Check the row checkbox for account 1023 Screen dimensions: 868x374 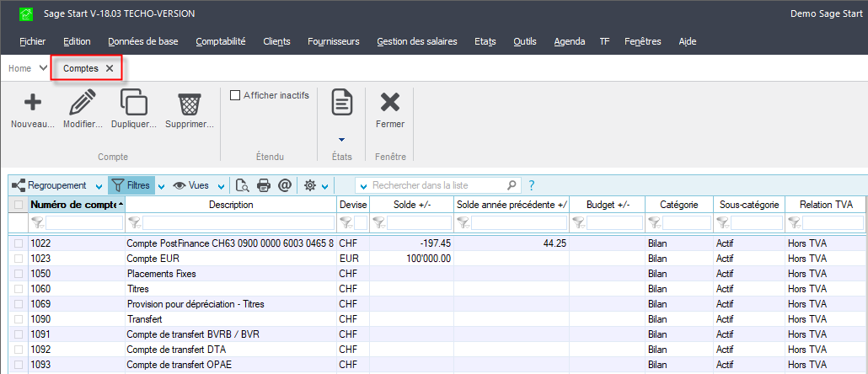(x=19, y=259)
